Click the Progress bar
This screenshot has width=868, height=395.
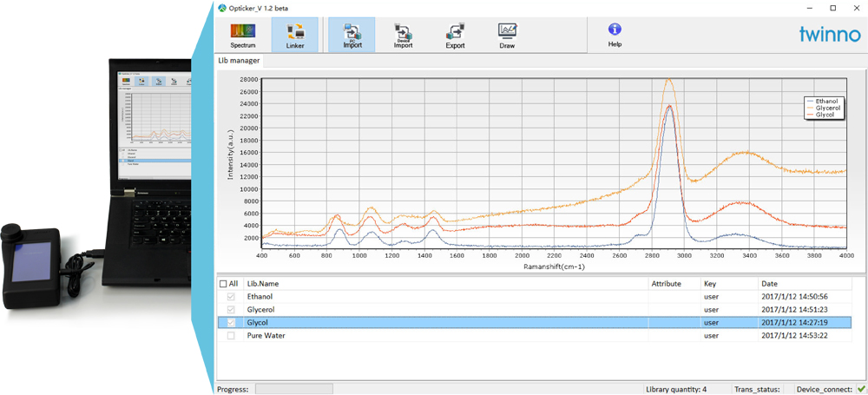click(x=293, y=390)
